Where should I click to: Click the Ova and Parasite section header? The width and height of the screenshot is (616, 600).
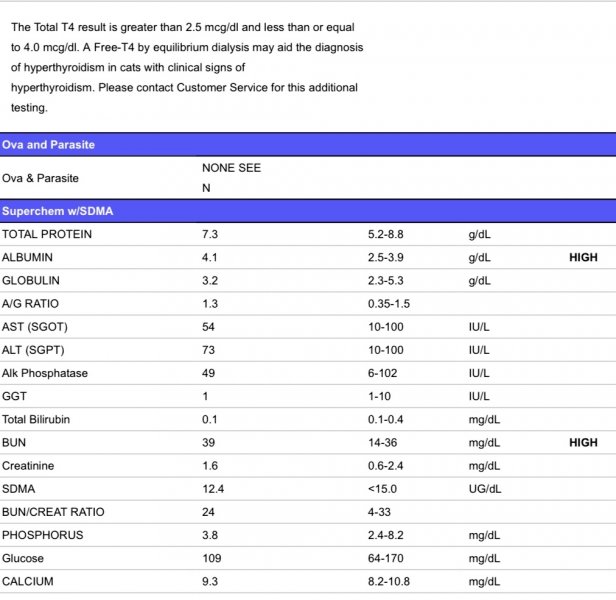pyautogui.click(x=49, y=145)
